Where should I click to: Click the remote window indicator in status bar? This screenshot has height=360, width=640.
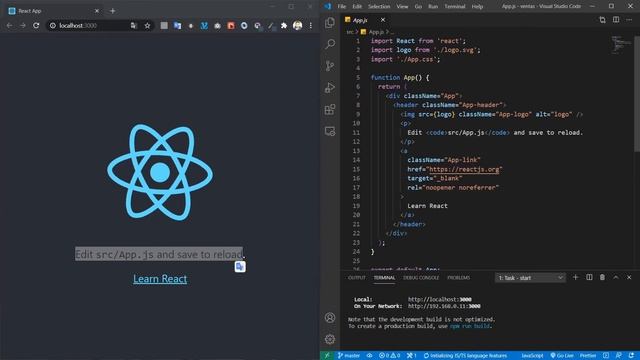point(327,356)
